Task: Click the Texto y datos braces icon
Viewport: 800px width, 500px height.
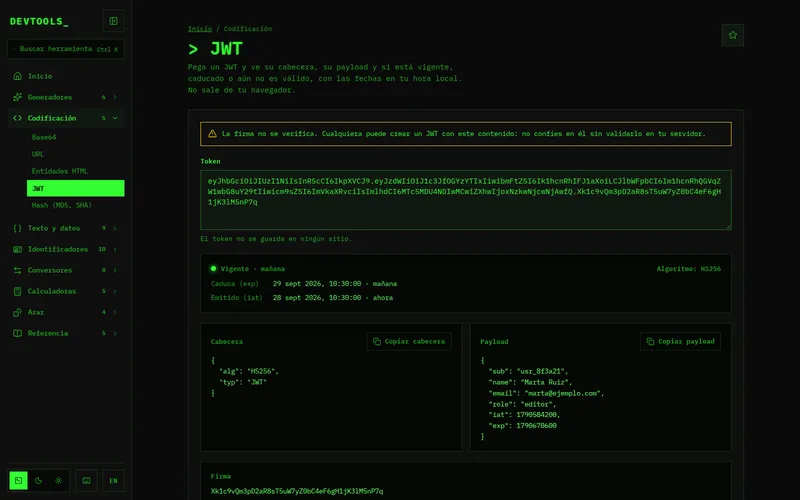Action: [x=17, y=228]
